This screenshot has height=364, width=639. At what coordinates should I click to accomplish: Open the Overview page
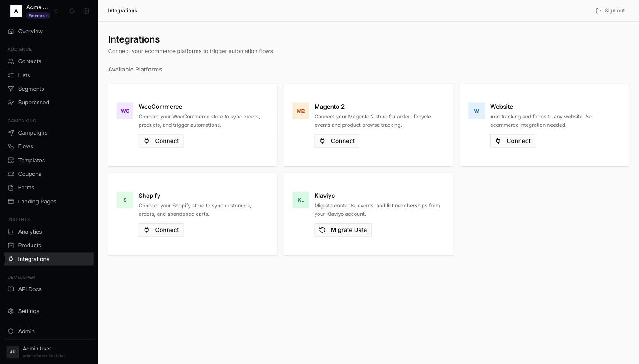pos(49,32)
